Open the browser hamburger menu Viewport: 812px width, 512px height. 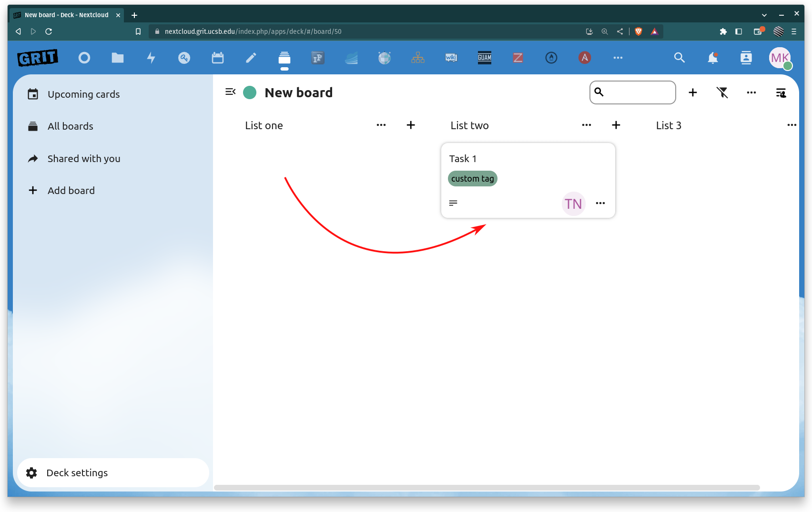point(794,31)
